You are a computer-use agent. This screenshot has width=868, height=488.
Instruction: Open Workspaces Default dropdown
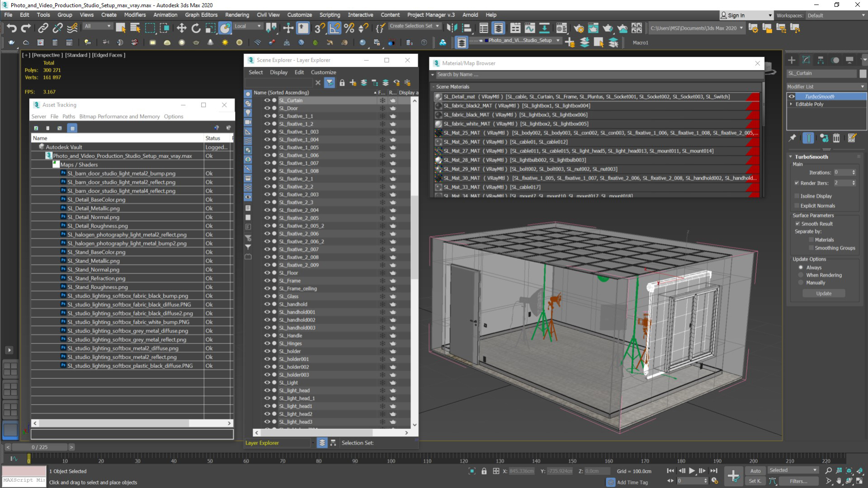pos(836,15)
